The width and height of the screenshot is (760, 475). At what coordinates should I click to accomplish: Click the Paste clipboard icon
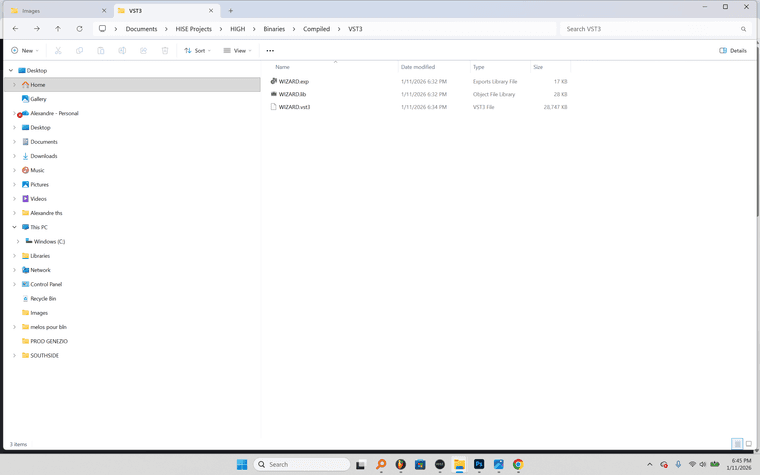[x=101, y=50]
